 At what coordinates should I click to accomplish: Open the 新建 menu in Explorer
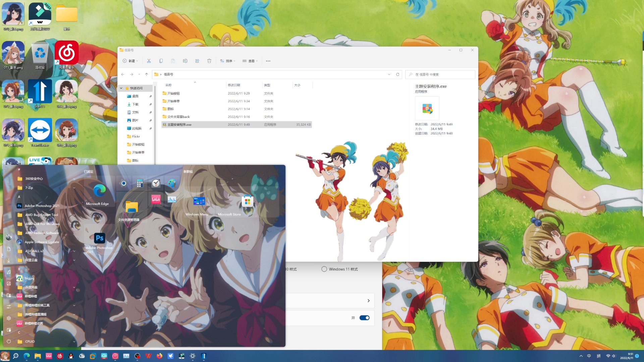(x=130, y=61)
